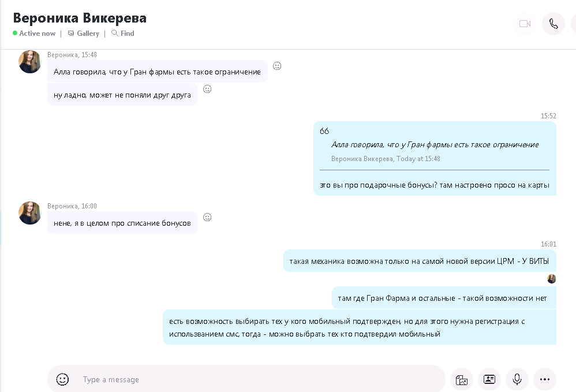Click the Type a message field
This screenshot has height=392, width=576.
point(260,379)
